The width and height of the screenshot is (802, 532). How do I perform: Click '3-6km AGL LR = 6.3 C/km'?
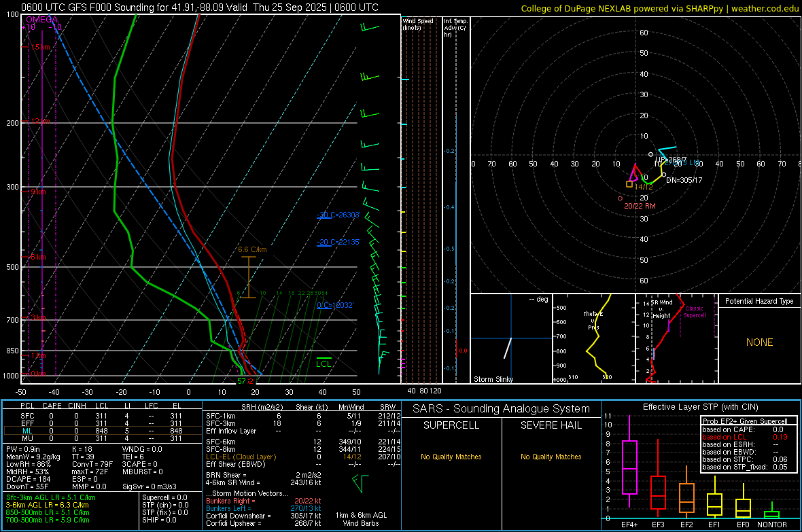47,505
